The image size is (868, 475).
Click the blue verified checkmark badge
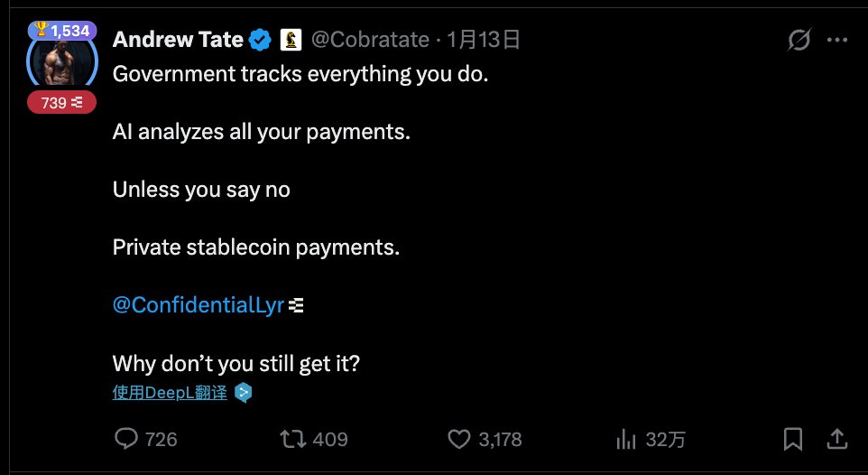261,40
